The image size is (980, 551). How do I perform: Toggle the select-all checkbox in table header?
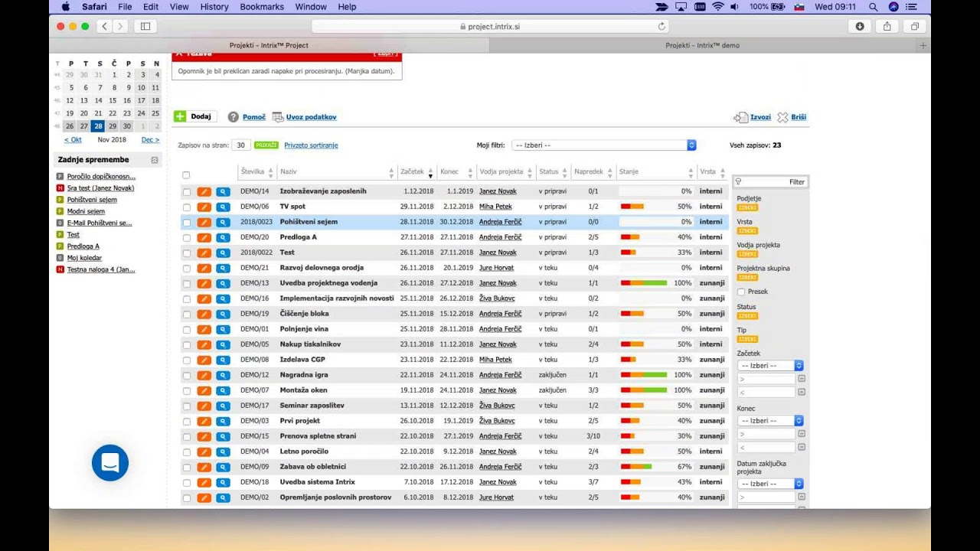tap(186, 175)
